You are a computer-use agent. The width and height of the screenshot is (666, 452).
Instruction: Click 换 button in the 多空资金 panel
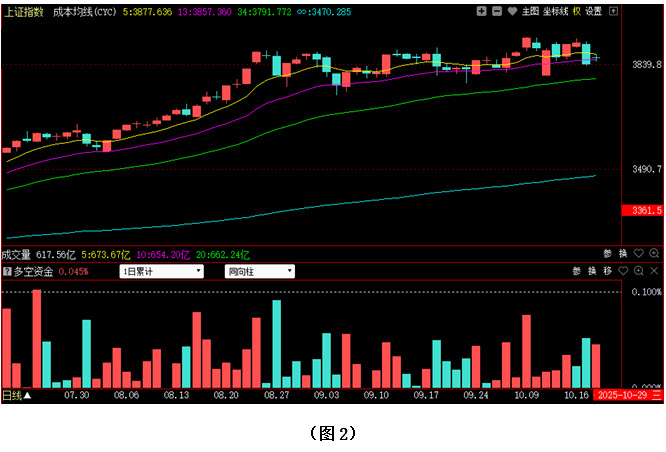click(x=591, y=271)
